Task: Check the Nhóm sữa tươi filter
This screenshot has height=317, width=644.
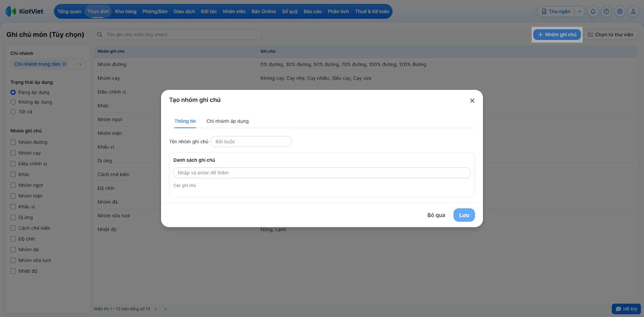Action: (13, 260)
